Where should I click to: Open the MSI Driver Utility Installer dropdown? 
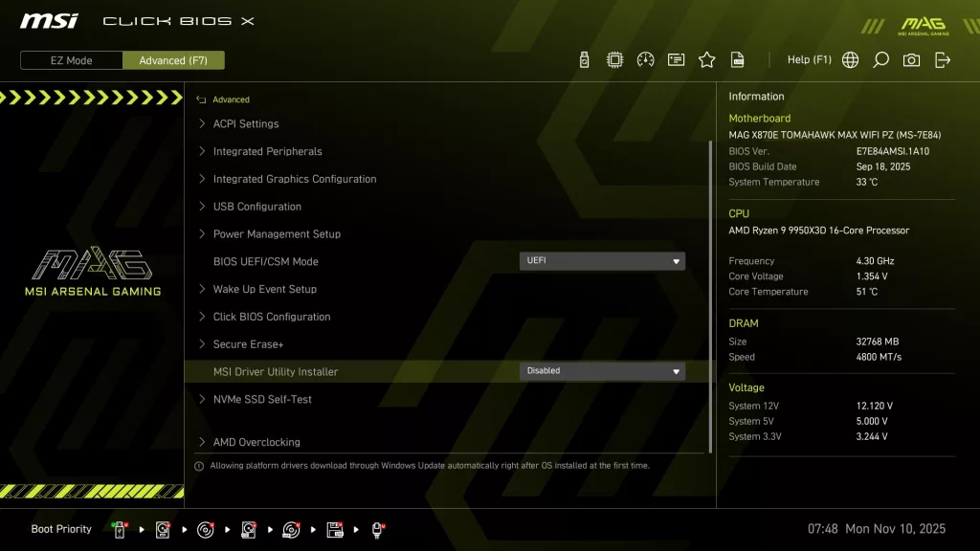602,371
